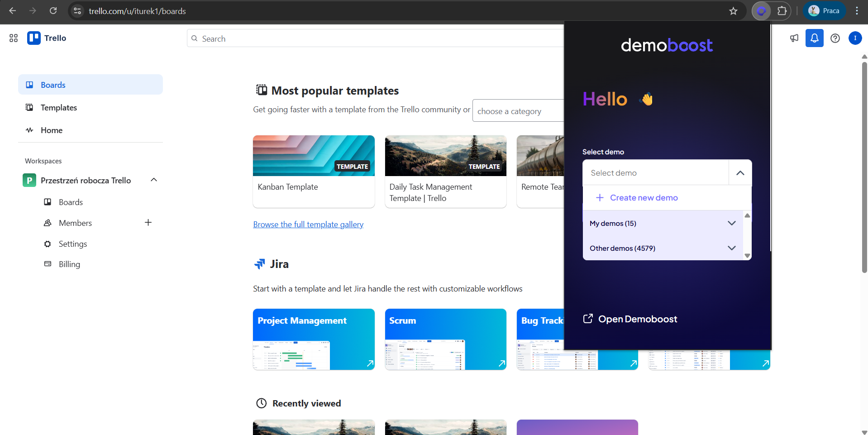Click the Jira logo icon

pos(259,264)
